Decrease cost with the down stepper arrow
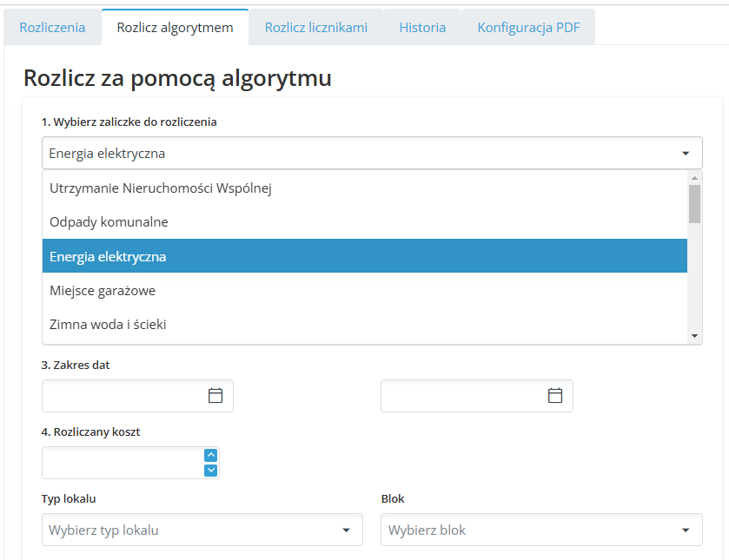 tap(210, 471)
